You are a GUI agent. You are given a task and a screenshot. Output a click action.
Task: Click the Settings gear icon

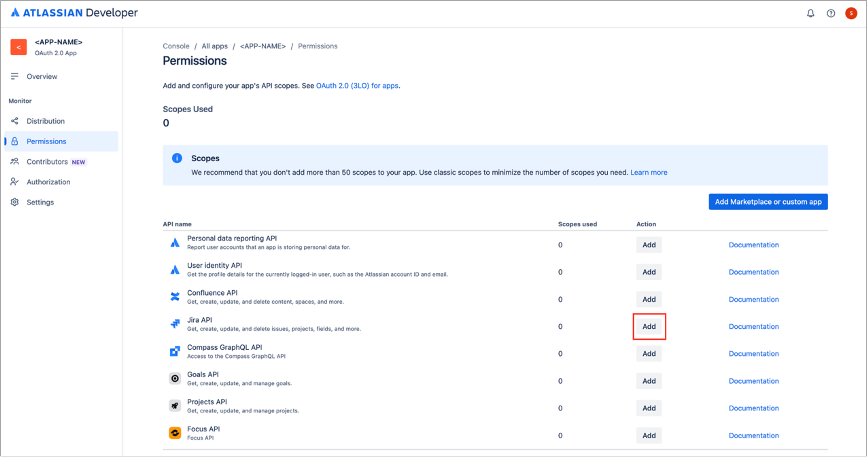coord(14,202)
